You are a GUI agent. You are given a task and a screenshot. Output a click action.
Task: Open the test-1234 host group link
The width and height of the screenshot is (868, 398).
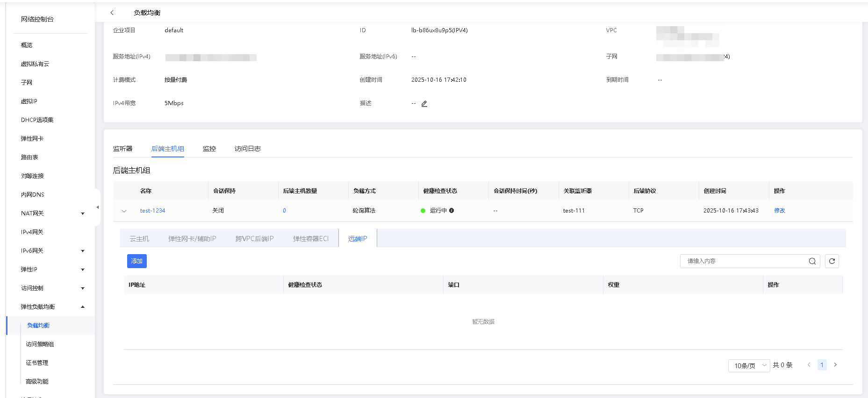click(x=152, y=211)
